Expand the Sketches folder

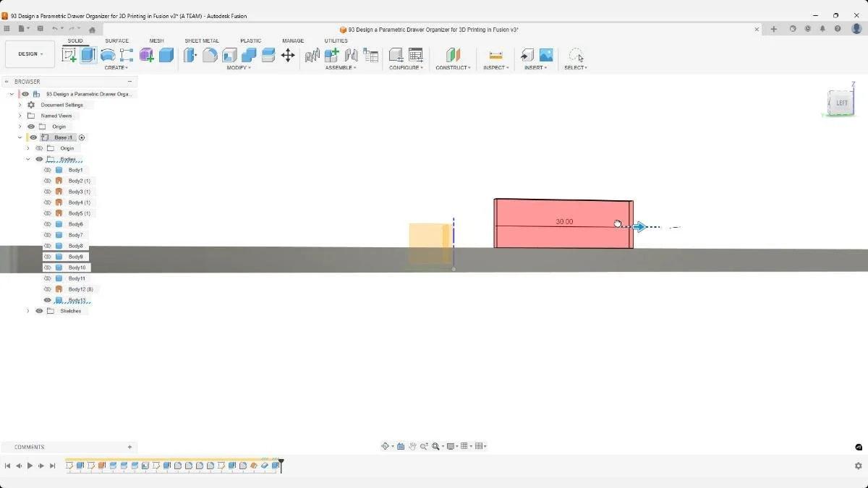tap(27, 311)
